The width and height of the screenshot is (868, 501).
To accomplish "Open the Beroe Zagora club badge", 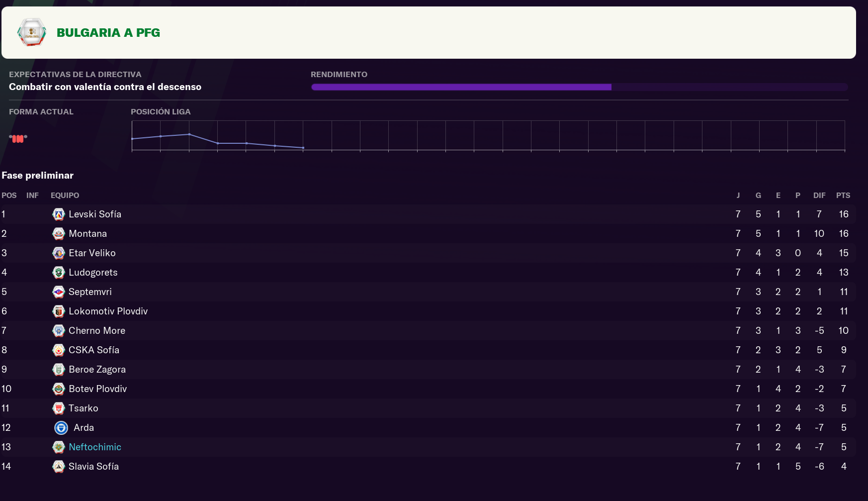I will (59, 370).
